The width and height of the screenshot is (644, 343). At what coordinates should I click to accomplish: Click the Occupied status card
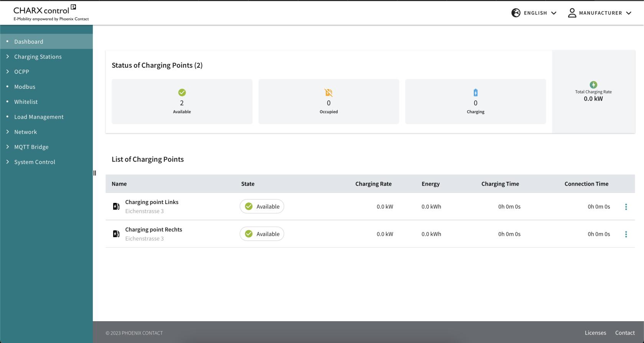[329, 101]
